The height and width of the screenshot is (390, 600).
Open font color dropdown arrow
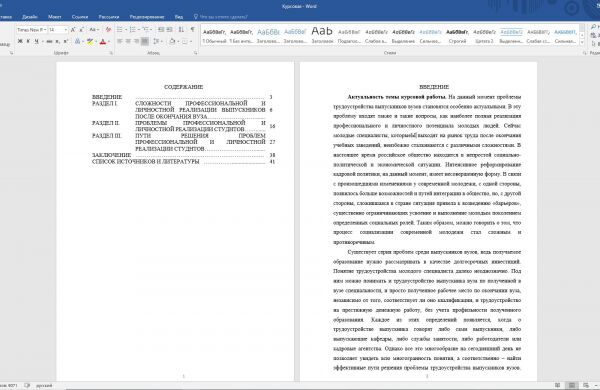pos(109,41)
